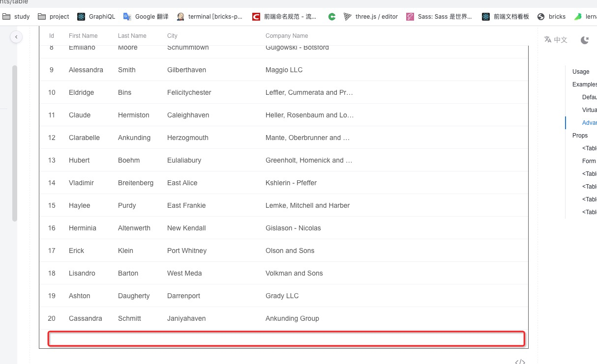The image size is (597, 364).
Task: Open the 前端命名规范 bookmark
Action: (x=285, y=16)
